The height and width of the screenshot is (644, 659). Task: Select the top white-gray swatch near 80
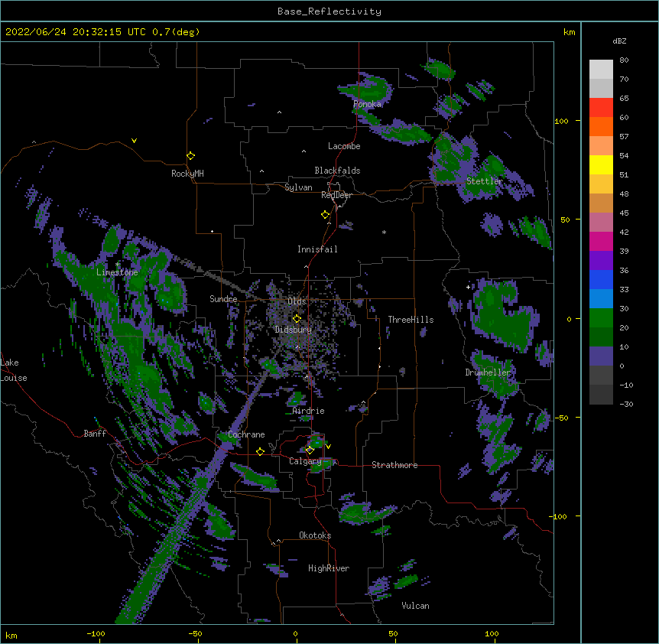(601, 69)
